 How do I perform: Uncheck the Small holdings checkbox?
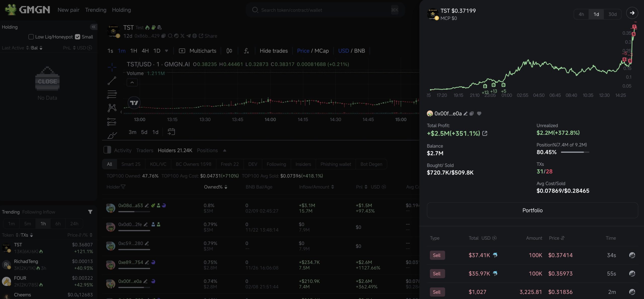[77, 37]
